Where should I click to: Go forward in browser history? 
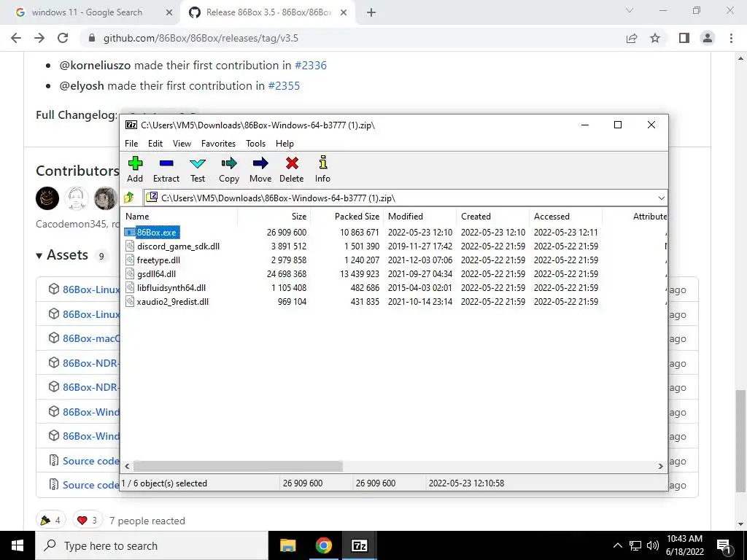39,38
